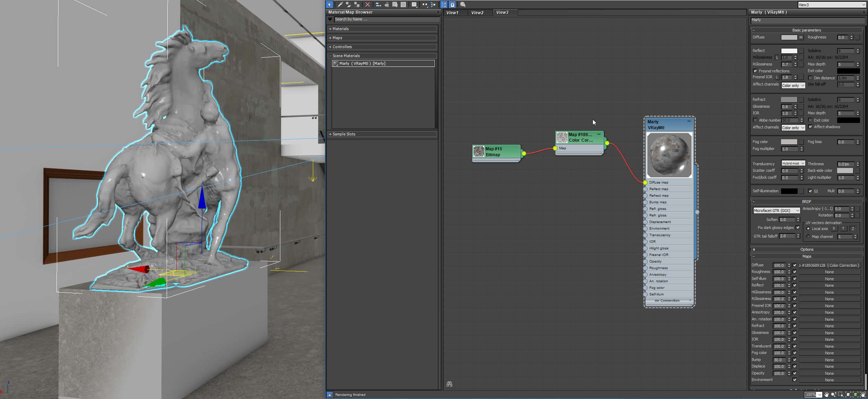
Task: Select the Zoom Region tool icon
Action: click(x=841, y=394)
